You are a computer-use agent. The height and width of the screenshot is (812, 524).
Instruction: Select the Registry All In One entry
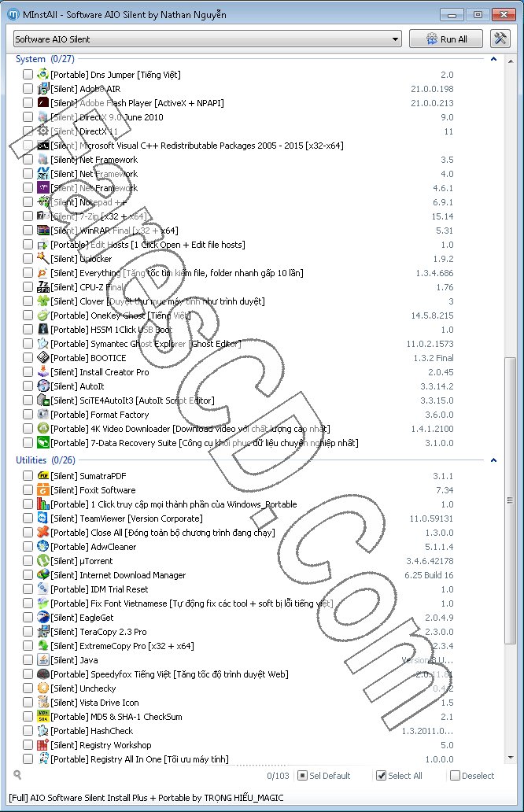(139, 759)
